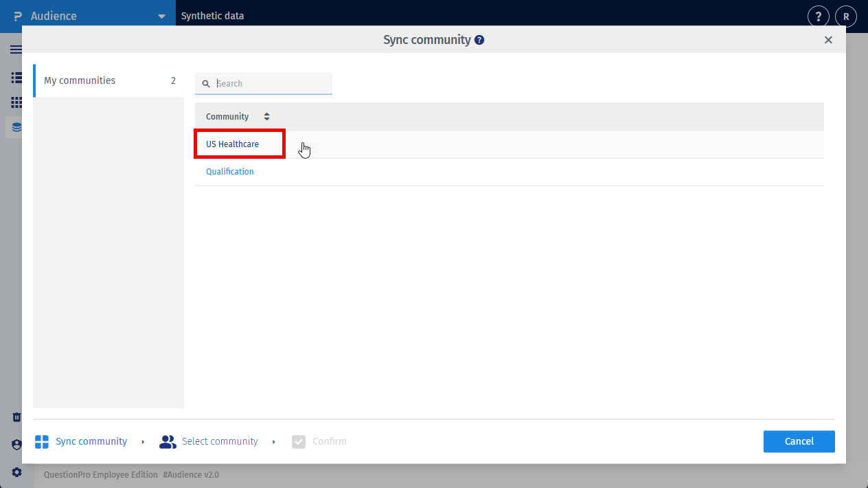Click the Confirm step
Image resolution: width=868 pixels, height=488 pixels.
point(330,441)
